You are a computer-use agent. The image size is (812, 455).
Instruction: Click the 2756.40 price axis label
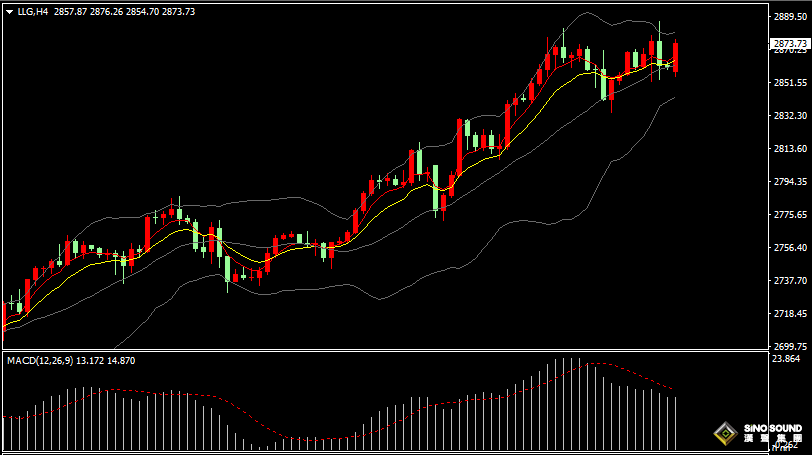(x=790, y=248)
